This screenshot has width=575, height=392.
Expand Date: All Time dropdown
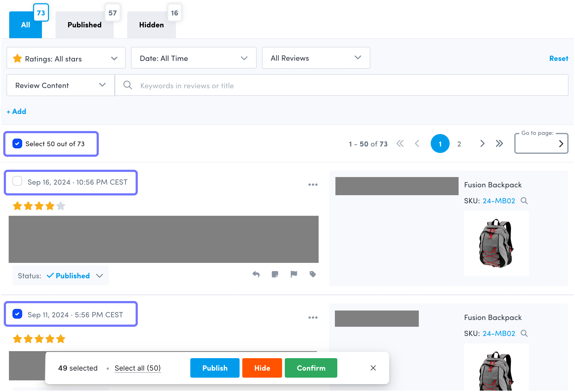pyautogui.click(x=194, y=58)
